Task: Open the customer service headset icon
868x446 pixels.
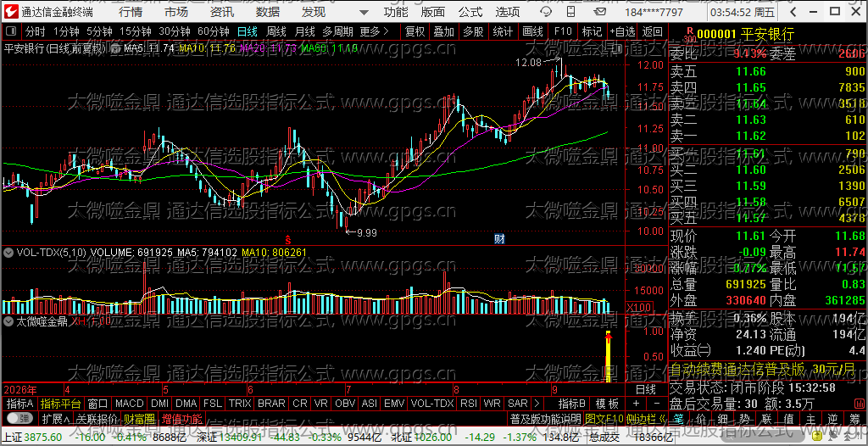Action: (x=547, y=12)
